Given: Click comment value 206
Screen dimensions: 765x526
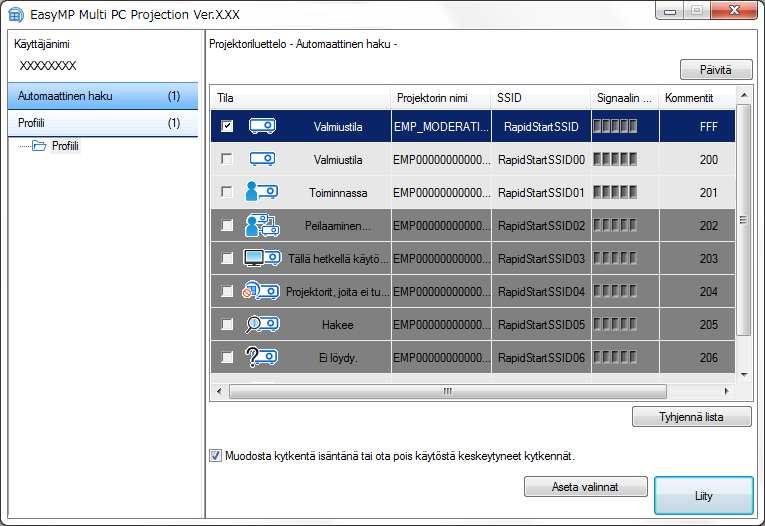Looking at the screenshot, I should point(708,358).
